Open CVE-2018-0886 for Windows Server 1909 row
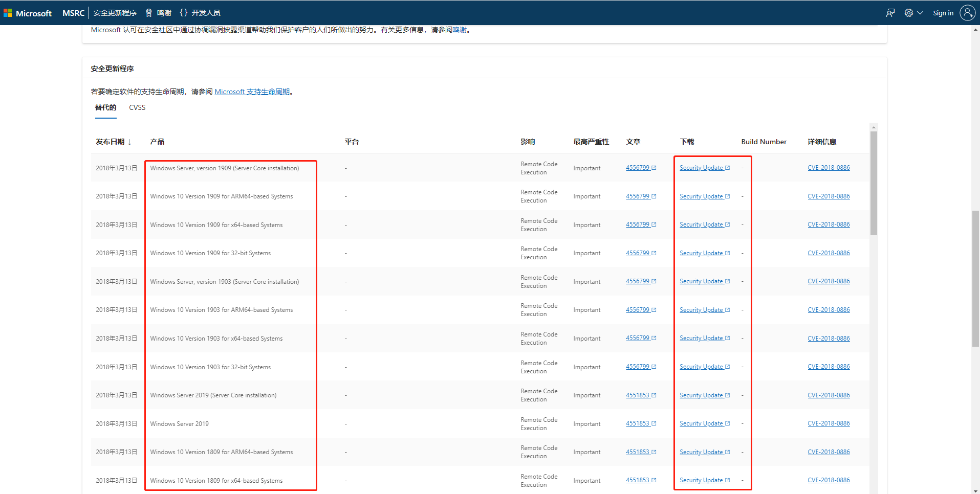Viewport: 980px width, 494px height. (x=829, y=168)
